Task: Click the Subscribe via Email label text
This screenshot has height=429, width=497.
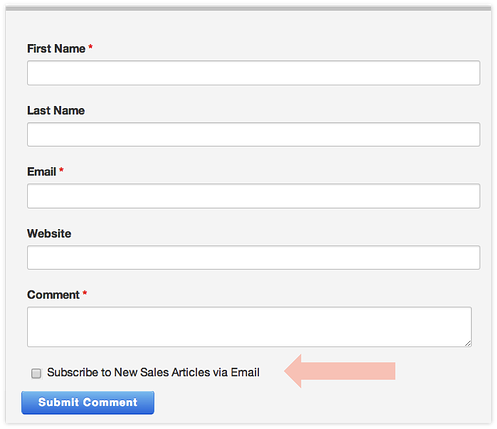Action: (x=153, y=372)
